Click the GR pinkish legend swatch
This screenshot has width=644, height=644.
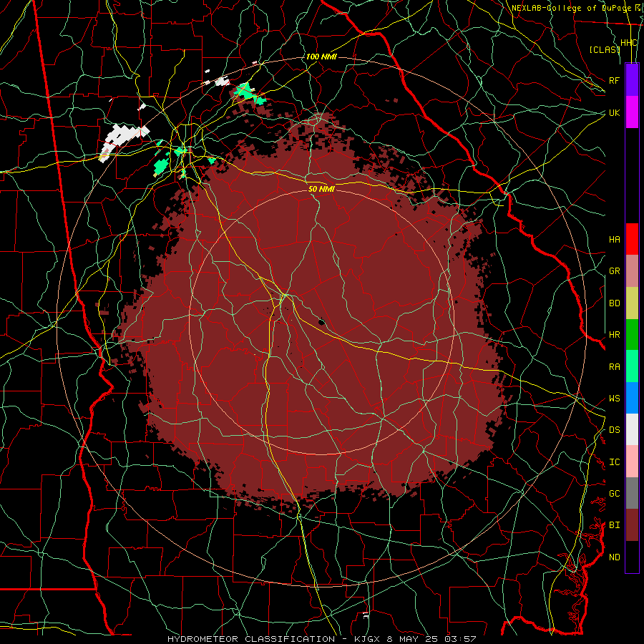[x=632, y=271]
